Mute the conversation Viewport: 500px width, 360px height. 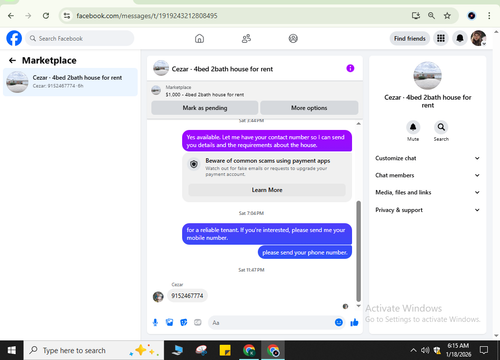coord(413,127)
